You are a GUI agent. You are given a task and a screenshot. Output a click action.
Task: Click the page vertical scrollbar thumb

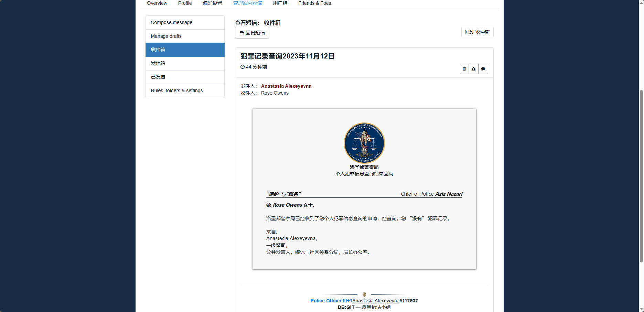pyautogui.click(x=641, y=176)
